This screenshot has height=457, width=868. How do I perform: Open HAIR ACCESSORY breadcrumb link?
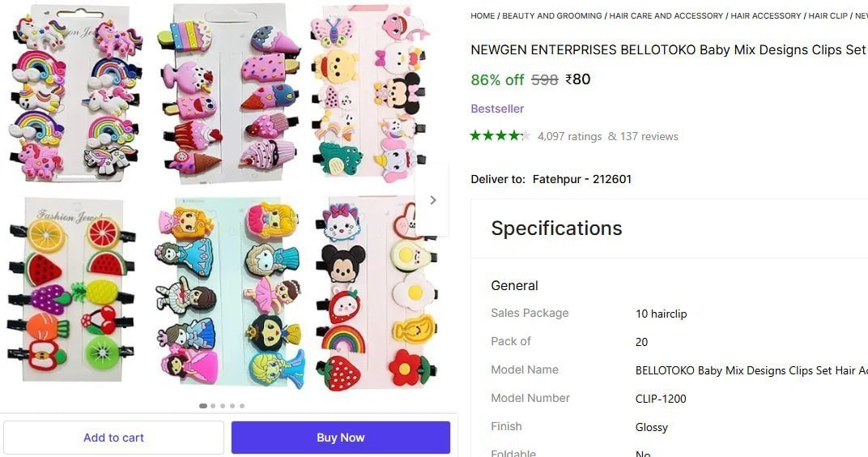[766, 16]
